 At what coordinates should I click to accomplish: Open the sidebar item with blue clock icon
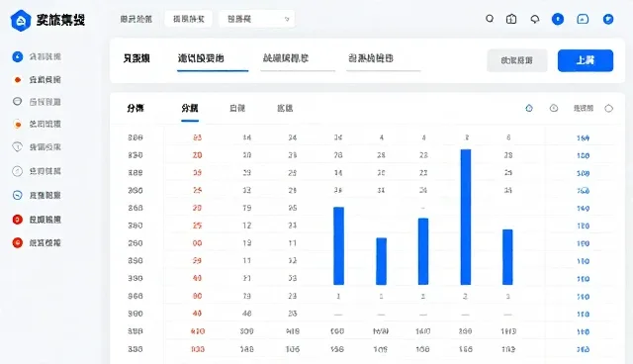[x=37, y=195]
